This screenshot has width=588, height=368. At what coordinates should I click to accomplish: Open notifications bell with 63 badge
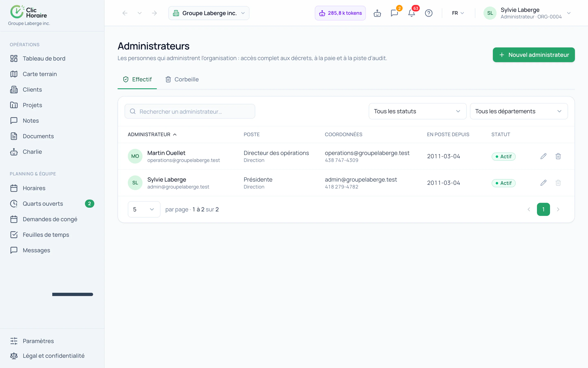pyautogui.click(x=411, y=13)
